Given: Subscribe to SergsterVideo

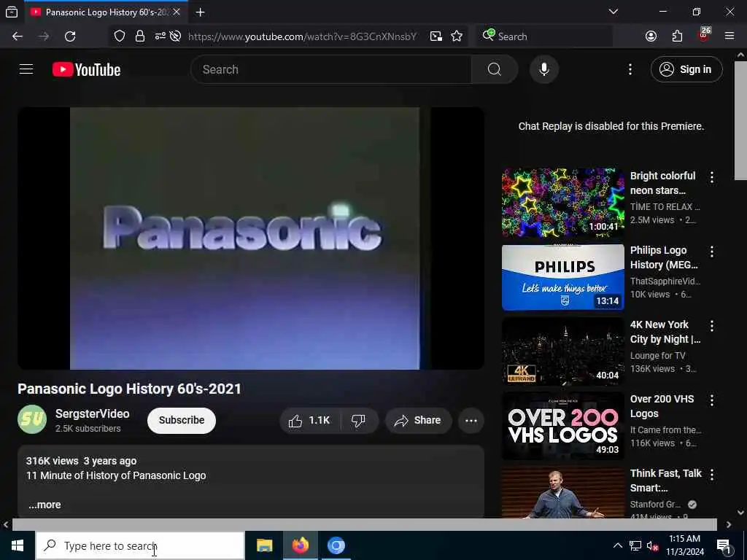Looking at the screenshot, I should pyautogui.click(x=182, y=421).
